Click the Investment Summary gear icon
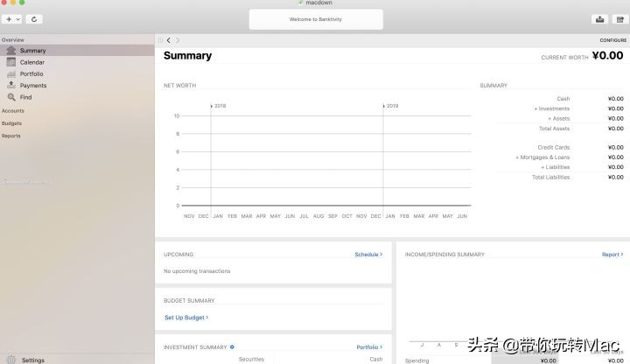630x364 pixels. [232, 346]
